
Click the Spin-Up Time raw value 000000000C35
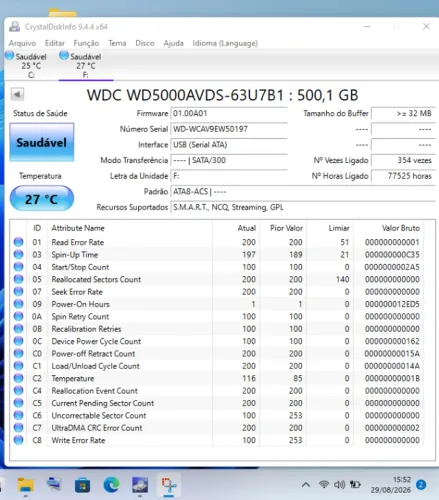[x=392, y=254]
